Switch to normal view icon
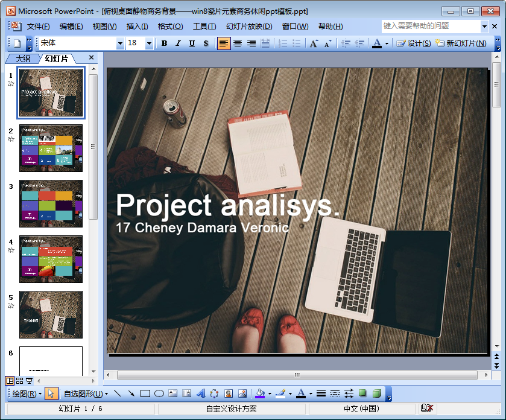 point(10,381)
